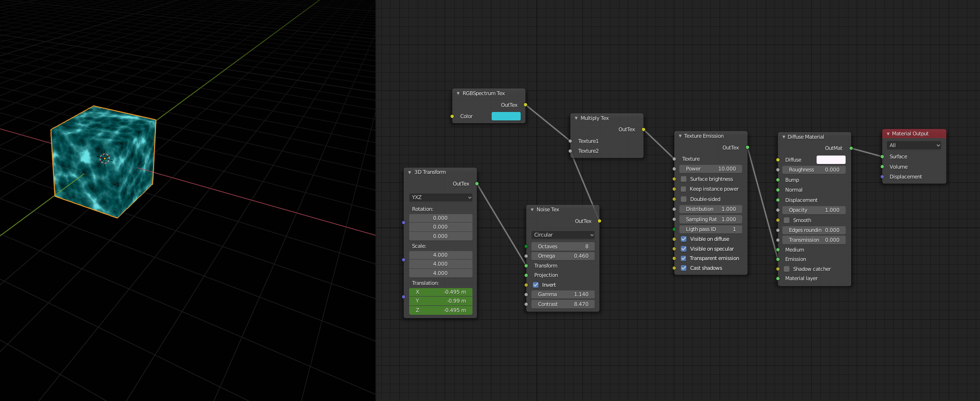Click the Omega value slider

[563, 256]
